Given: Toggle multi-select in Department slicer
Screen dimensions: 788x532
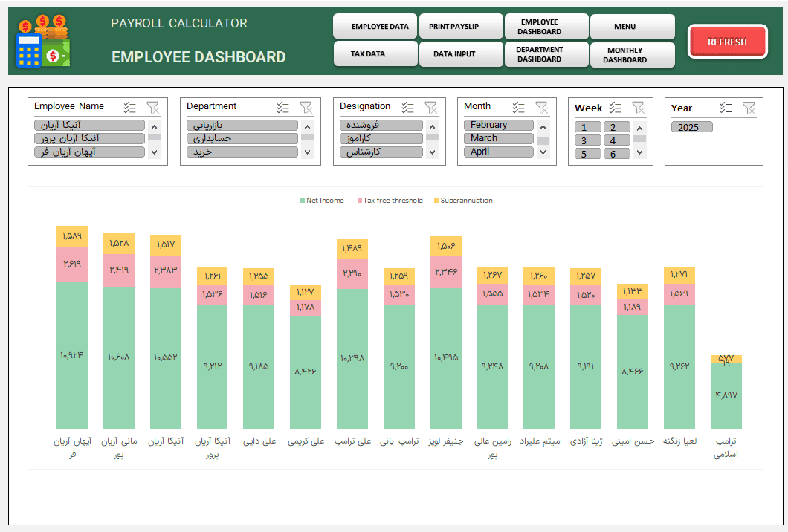Looking at the screenshot, I should 283,107.
